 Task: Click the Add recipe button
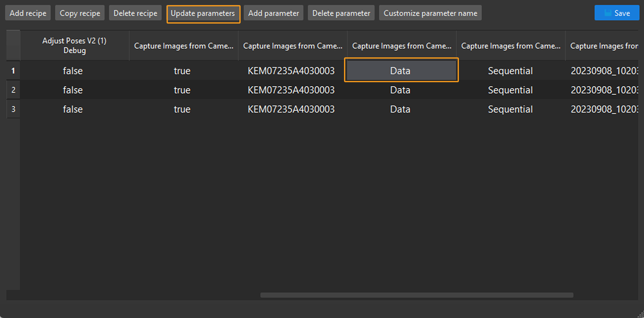[28, 13]
